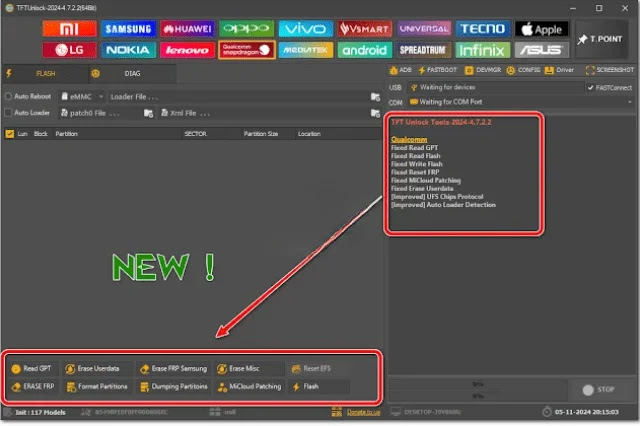Open the FASTBOOT toolbar item
The image size is (640, 426).
(x=437, y=70)
